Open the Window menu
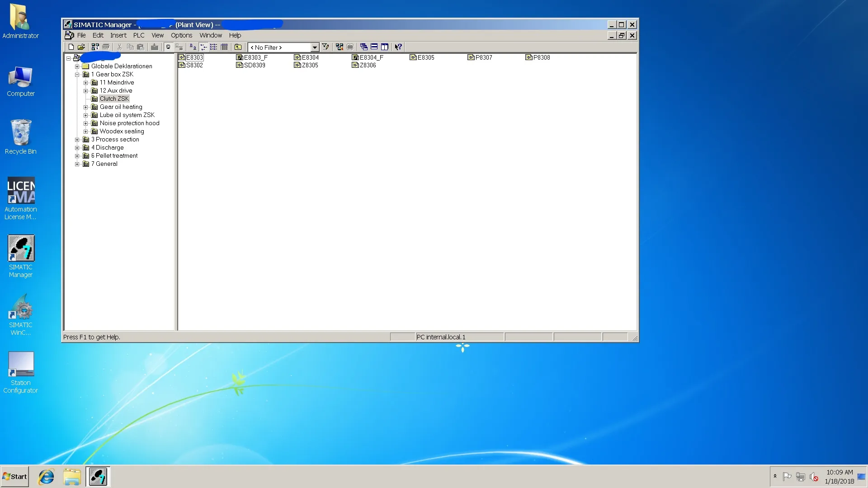Image resolution: width=868 pixels, height=488 pixels. [211, 35]
